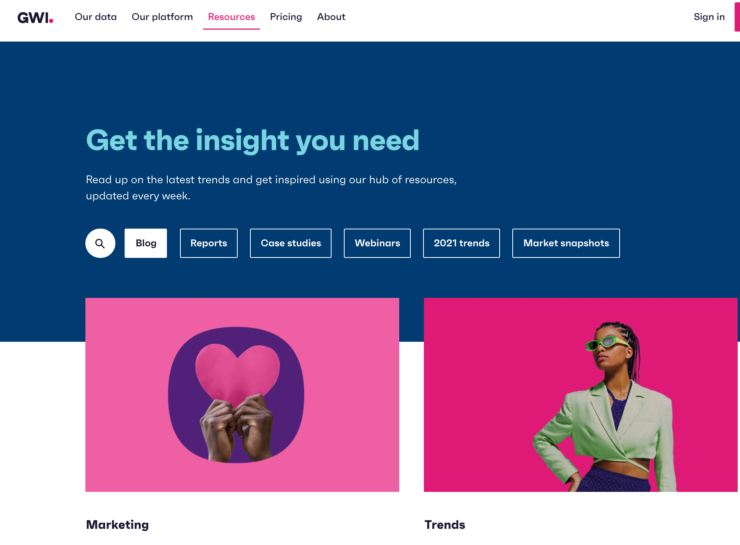
Task: Open the 2021 trends filter
Action: [462, 243]
